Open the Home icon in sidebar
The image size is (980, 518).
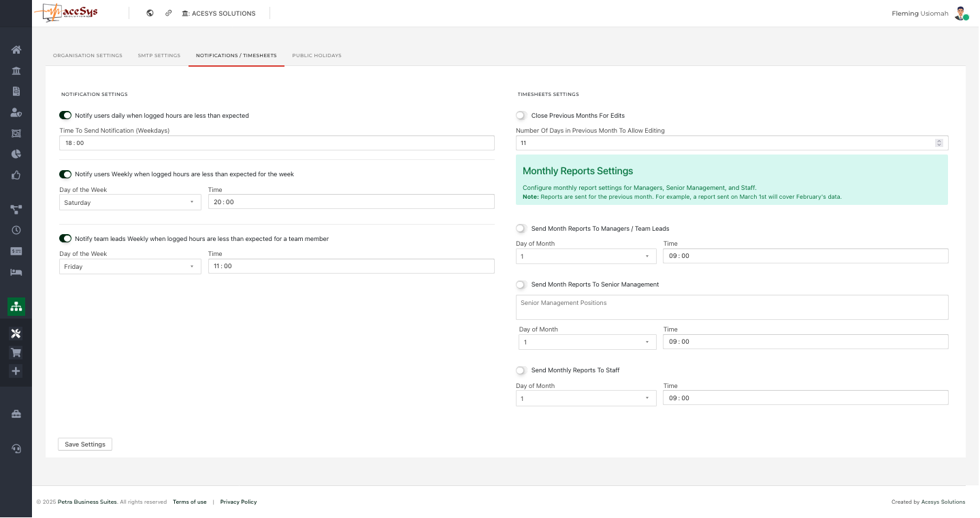click(x=16, y=50)
